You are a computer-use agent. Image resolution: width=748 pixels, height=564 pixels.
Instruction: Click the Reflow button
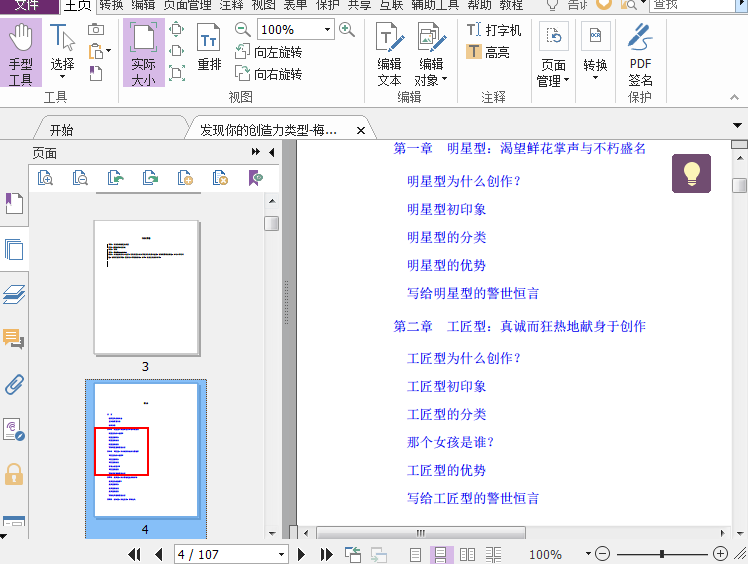click(x=209, y=48)
